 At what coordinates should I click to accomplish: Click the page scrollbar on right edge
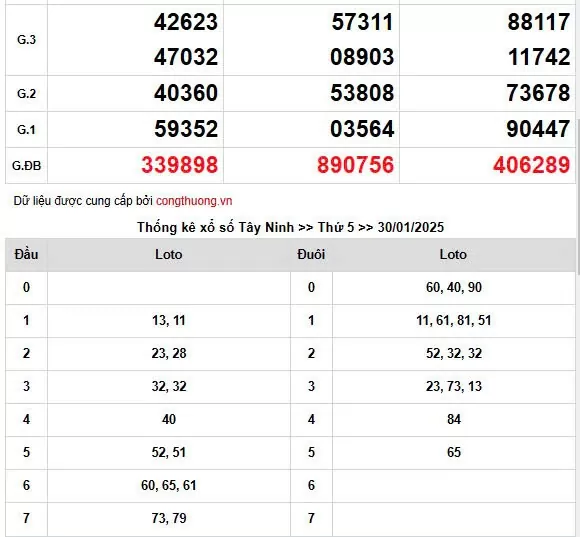(578, 196)
